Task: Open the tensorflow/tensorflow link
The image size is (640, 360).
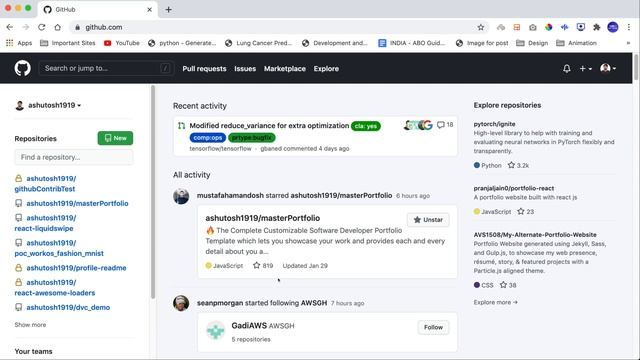Action: 220,149
